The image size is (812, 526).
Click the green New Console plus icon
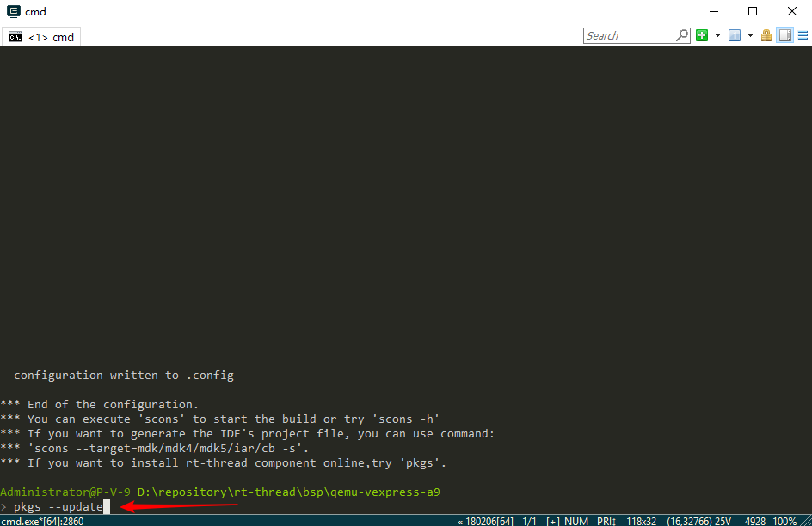700,34
